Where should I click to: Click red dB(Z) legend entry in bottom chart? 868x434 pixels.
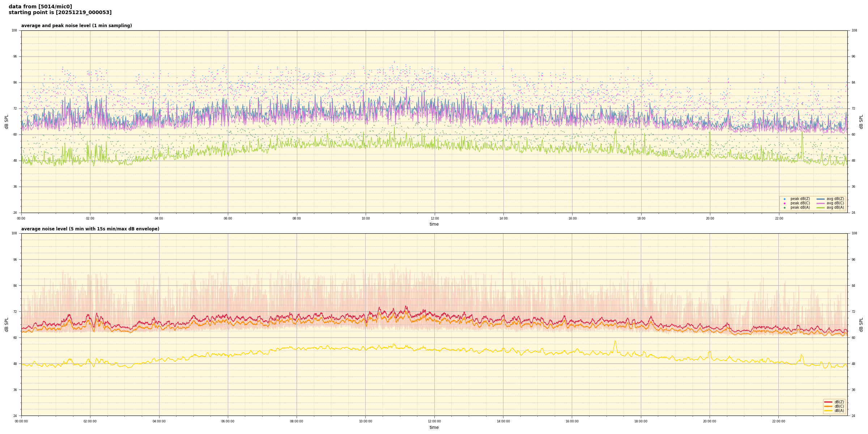[828, 402]
